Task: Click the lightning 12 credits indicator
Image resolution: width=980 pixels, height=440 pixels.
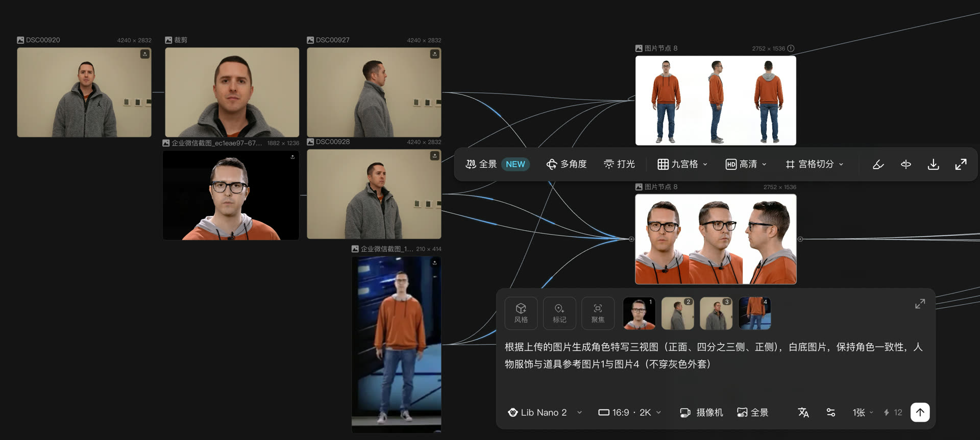Action: pyautogui.click(x=893, y=412)
